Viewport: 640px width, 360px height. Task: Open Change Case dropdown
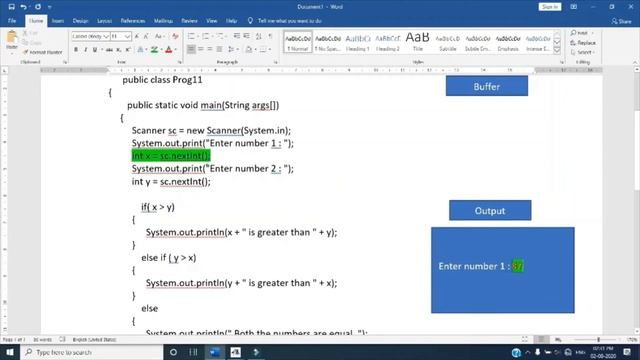(x=160, y=36)
